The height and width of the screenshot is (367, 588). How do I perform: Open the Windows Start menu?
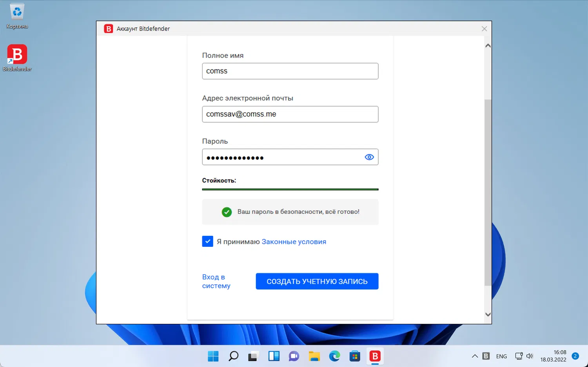point(213,356)
